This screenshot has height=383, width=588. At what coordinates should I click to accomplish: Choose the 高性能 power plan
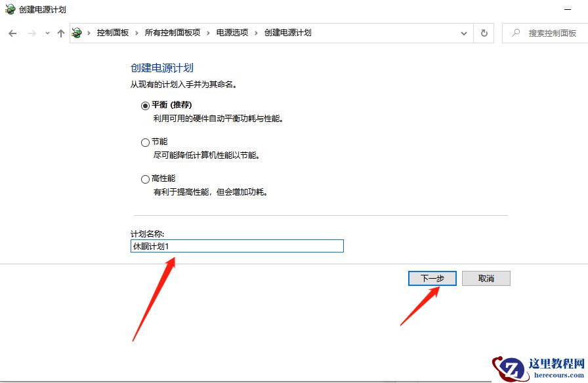[145, 178]
